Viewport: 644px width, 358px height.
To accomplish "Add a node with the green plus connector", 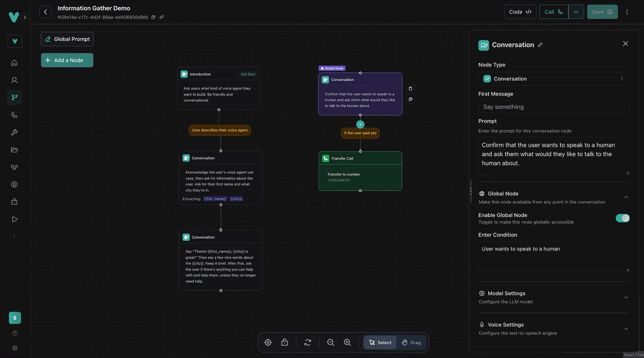I will tap(360, 124).
